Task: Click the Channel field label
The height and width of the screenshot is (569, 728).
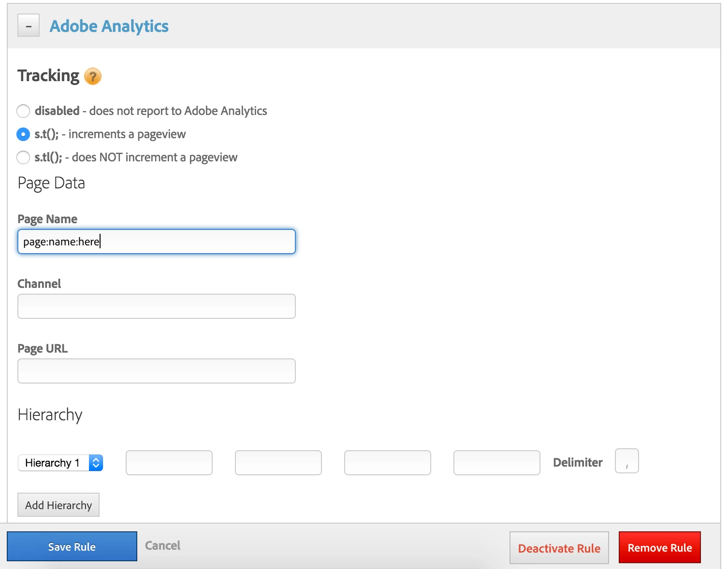Action: coord(39,284)
